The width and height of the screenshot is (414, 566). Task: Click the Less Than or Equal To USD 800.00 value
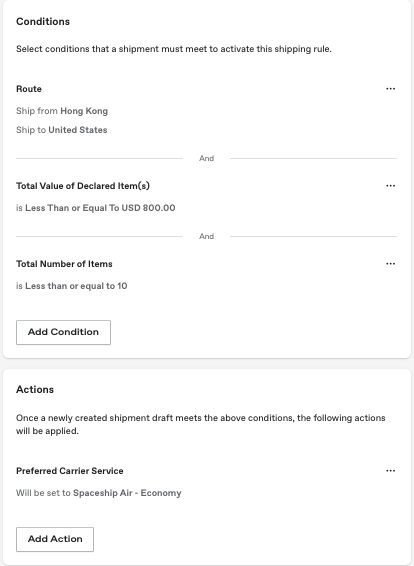(x=100, y=208)
